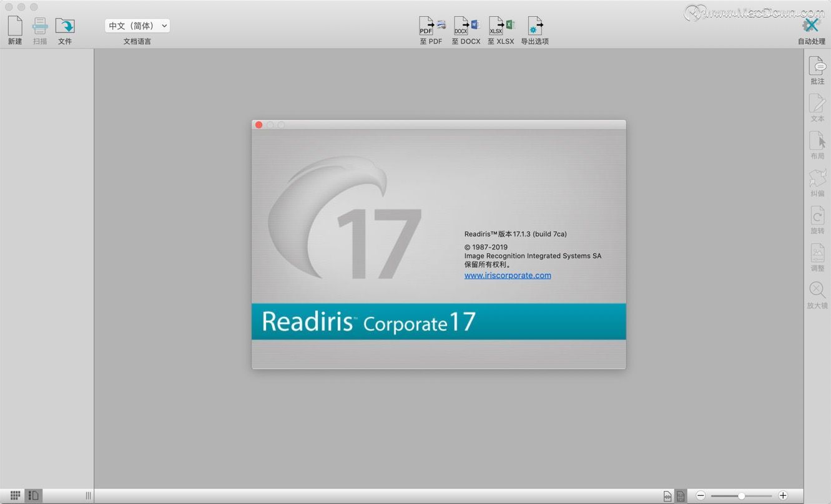Show the page image view

[667, 496]
